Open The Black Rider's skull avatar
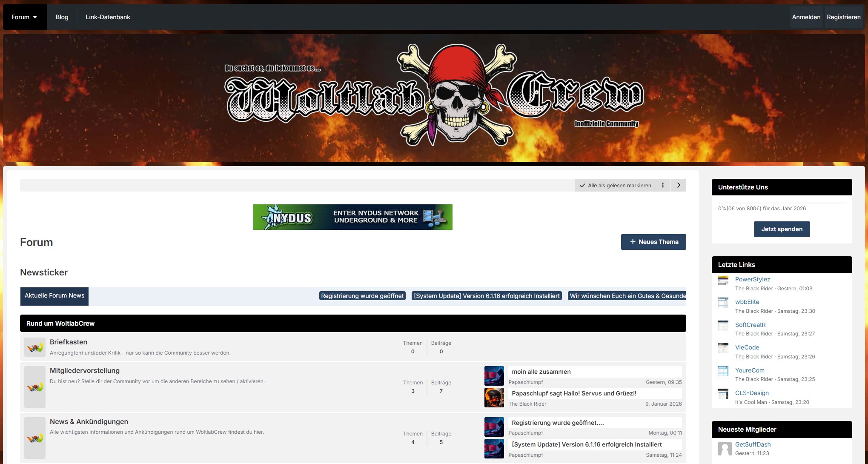The width and height of the screenshot is (868, 464). tap(494, 398)
